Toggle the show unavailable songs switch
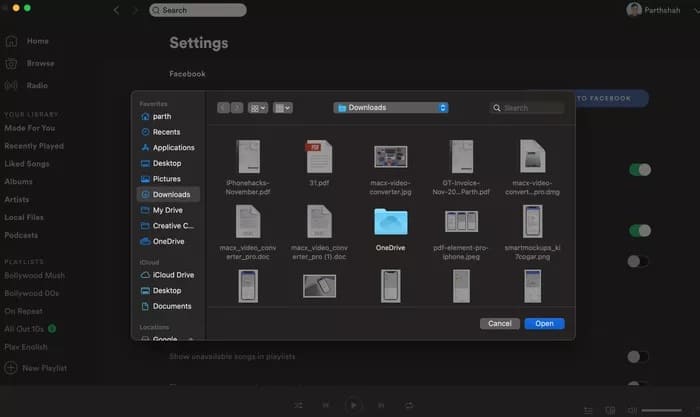This screenshot has width=700, height=417. [x=637, y=356]
